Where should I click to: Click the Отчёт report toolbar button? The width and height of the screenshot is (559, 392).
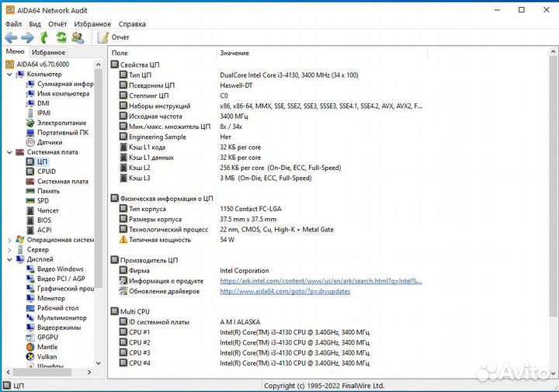coord(113,37)
